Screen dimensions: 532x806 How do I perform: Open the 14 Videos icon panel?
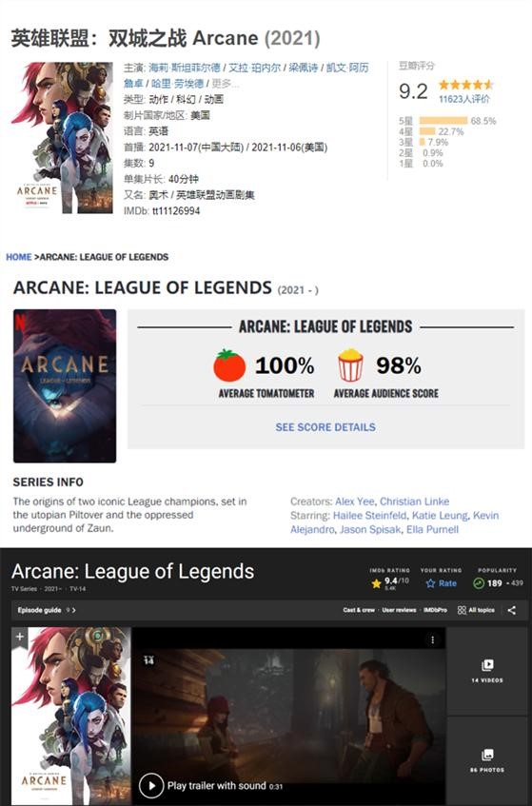487,671
